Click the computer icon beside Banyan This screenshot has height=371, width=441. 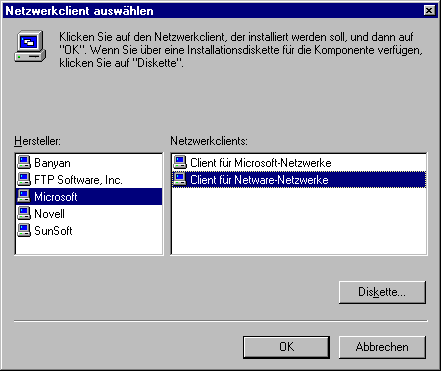coord(24,162)
